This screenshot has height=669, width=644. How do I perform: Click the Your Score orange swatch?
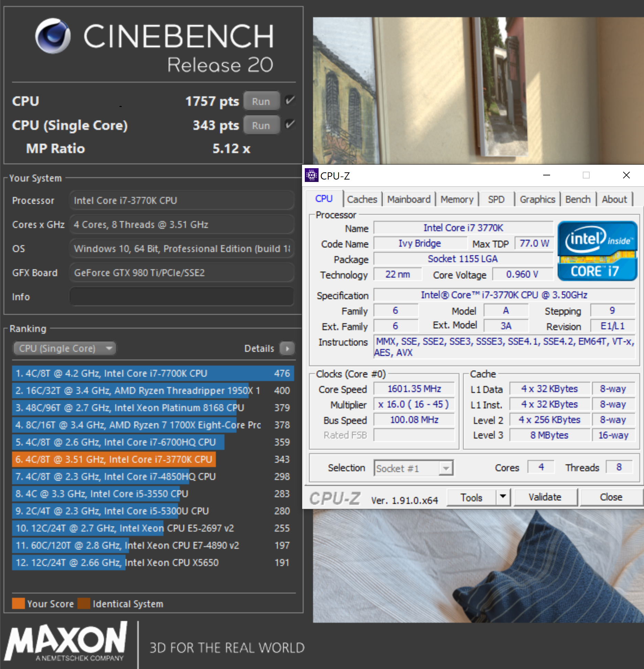coord(18,603)
